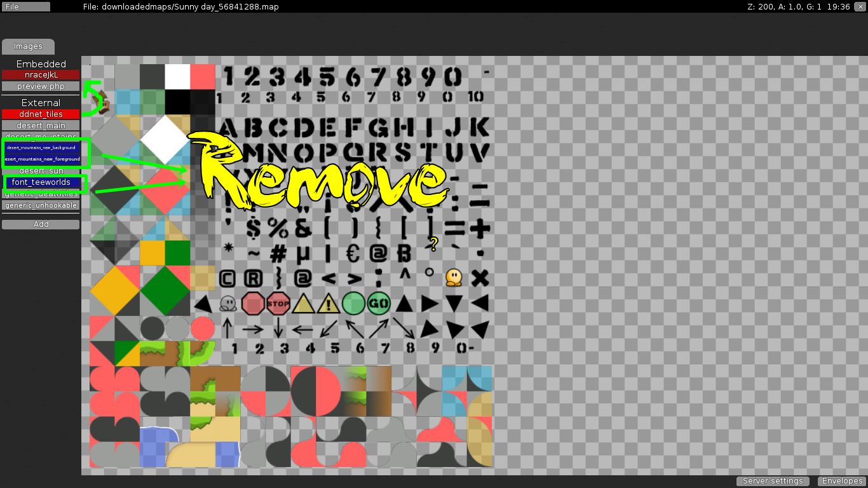Open the Envelopes editor

(x=841, y=481)
